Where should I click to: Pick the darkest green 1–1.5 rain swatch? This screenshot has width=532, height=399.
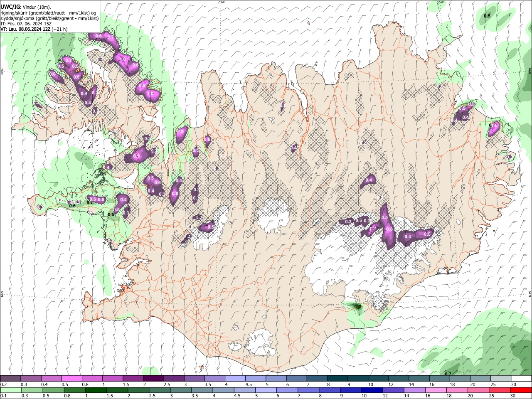click(x=96, y=390)
